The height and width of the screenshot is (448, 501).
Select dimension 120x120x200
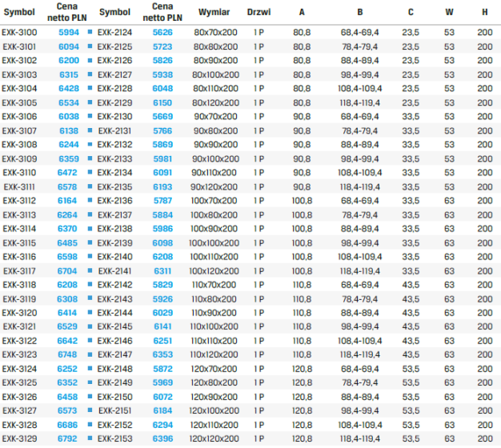pyautogui.click(x=214, y=439)
